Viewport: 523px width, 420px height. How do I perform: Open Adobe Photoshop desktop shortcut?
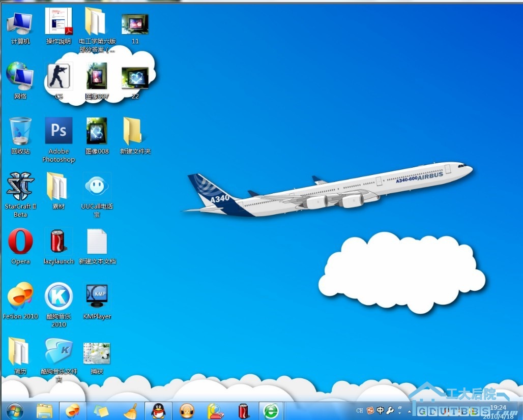pos(59,131)
